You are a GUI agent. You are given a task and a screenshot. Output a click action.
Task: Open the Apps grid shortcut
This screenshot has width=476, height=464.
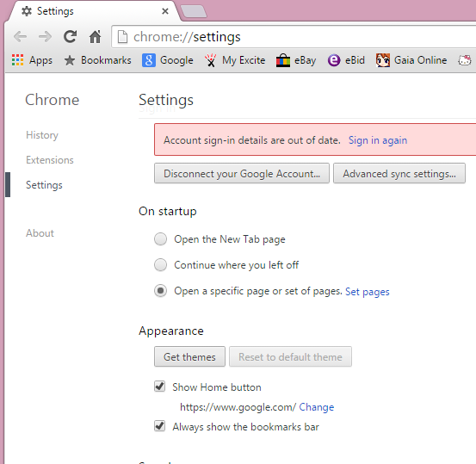[x=32, y=60]
